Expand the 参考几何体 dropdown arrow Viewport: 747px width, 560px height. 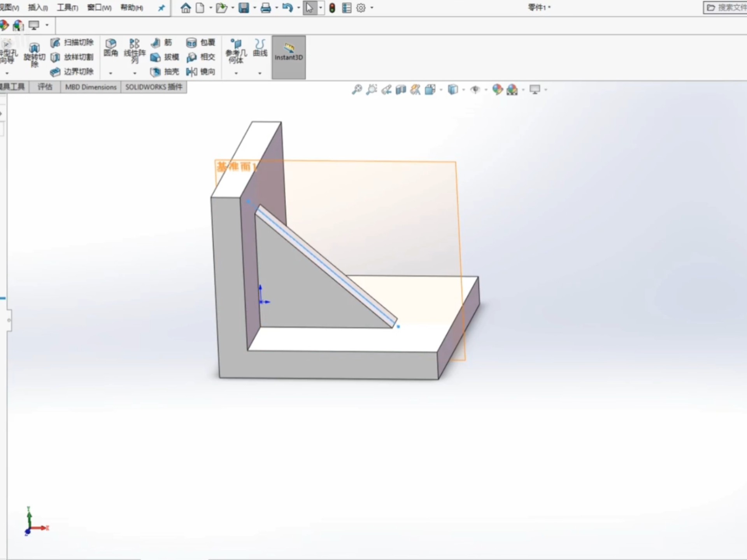(x=235, y=73)
